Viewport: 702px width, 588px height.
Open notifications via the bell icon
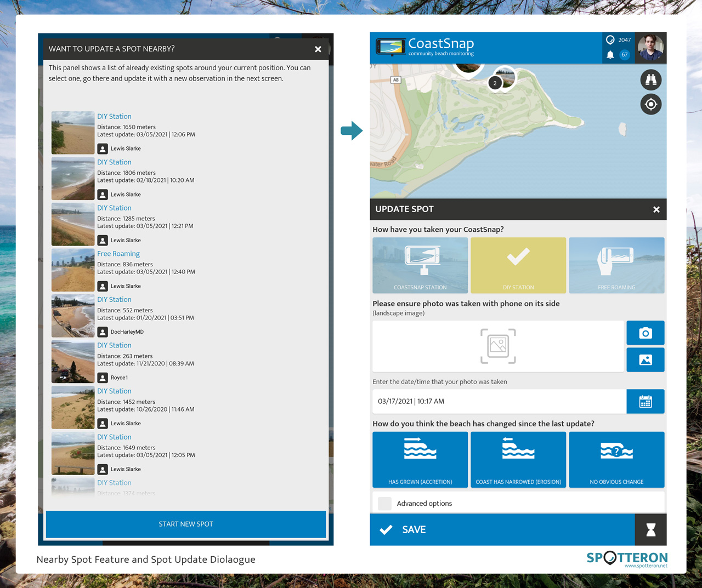coord(610,55)
